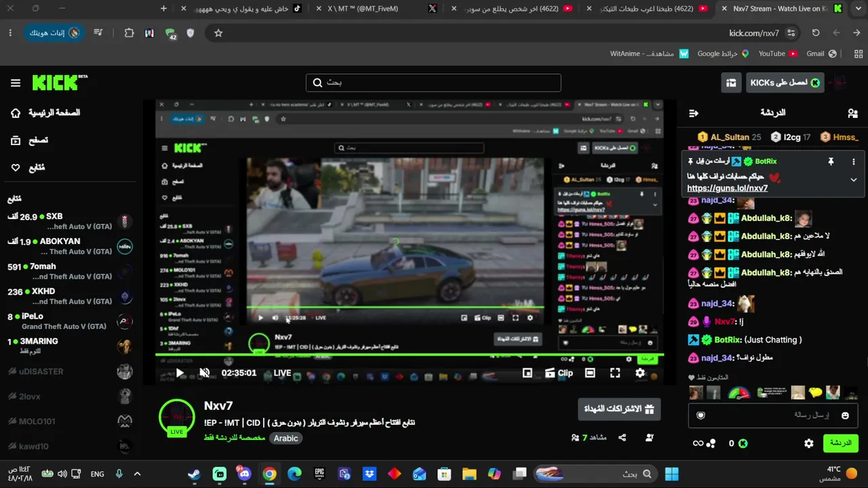Open the YouTube bookmark

click(777, 54)
